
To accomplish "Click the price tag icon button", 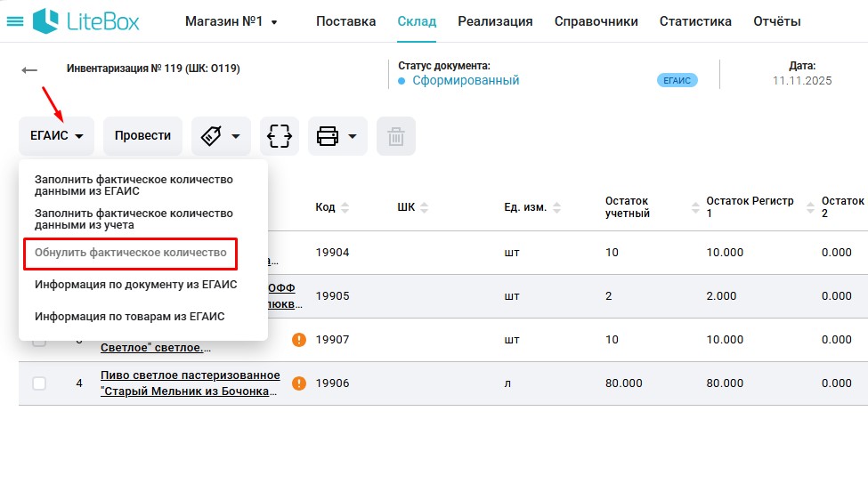I will pyautogui.click(x=211, y=136).
